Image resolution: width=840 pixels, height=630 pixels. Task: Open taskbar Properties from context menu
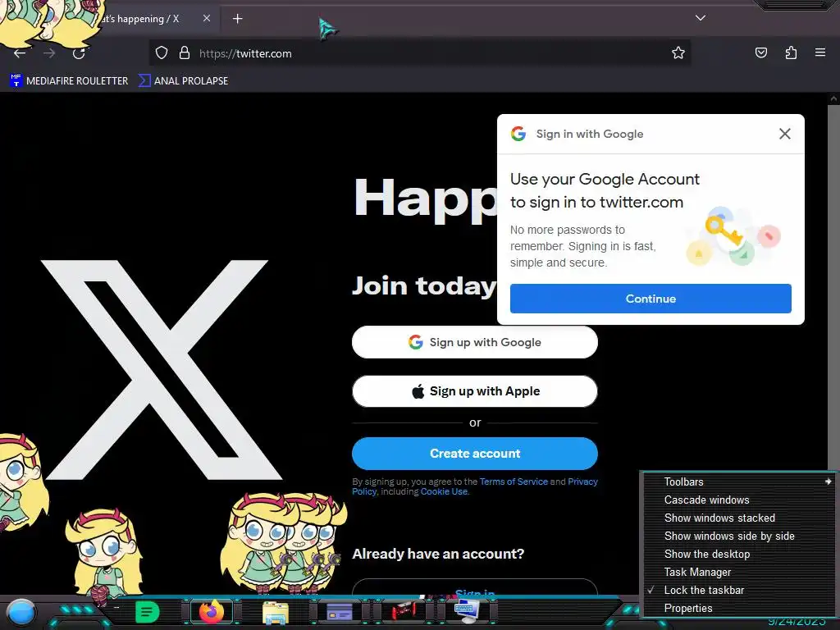[739, 609]
